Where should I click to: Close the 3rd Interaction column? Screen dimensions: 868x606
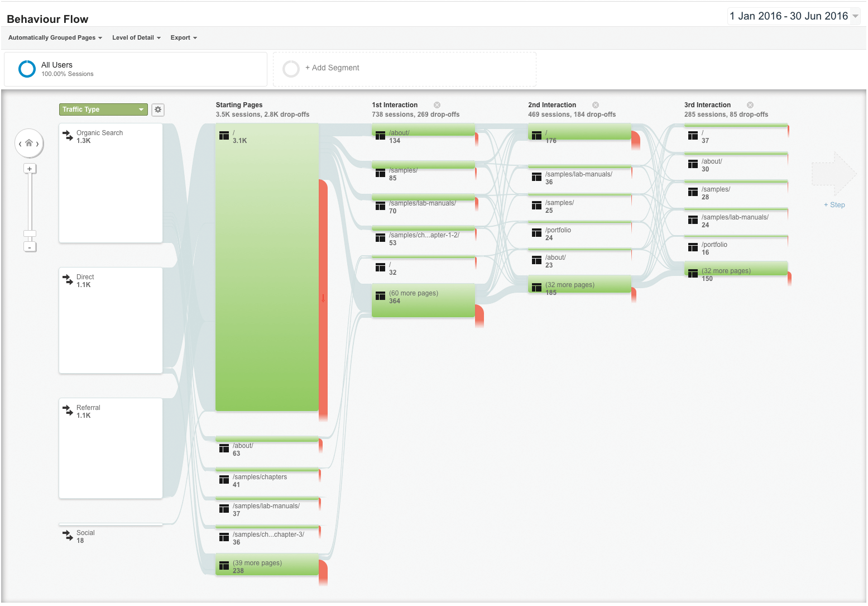[x=750, y=105]
